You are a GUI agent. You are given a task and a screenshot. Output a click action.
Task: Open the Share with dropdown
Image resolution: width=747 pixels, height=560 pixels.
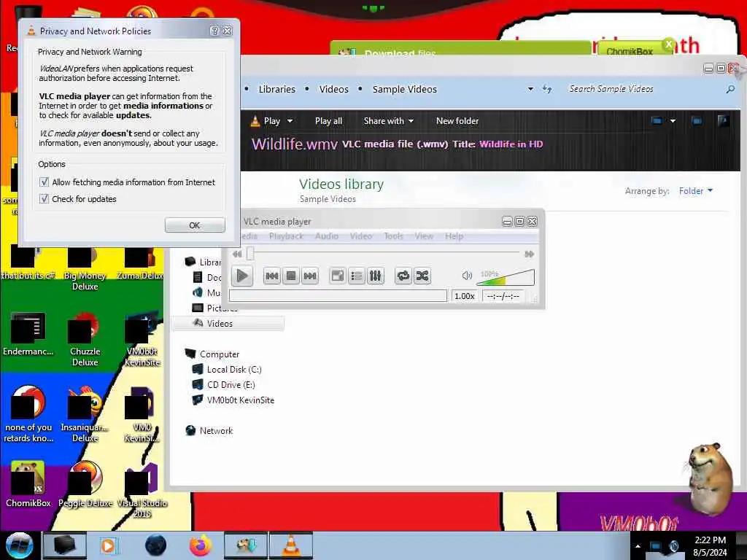coord(388,121)
